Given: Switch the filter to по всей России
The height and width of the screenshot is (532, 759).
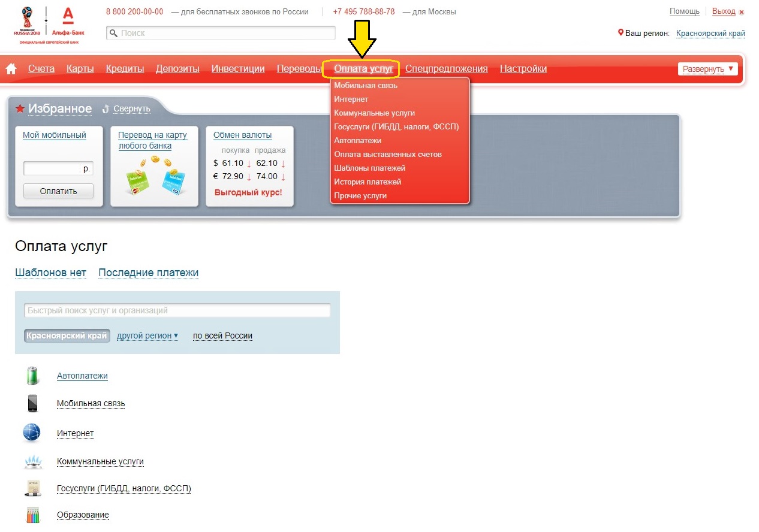Looking at the screenshot, I should click(x=222, y=335).
